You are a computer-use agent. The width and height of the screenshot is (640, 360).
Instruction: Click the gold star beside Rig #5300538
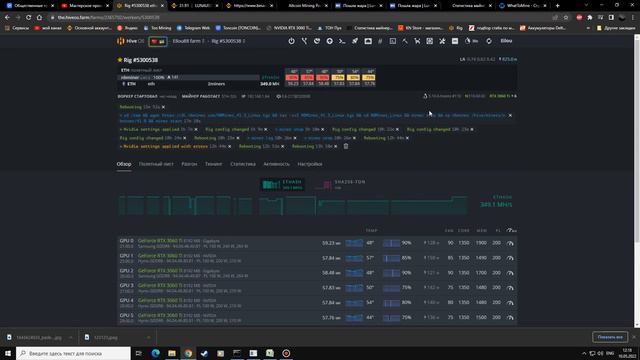tap(120, 60)
